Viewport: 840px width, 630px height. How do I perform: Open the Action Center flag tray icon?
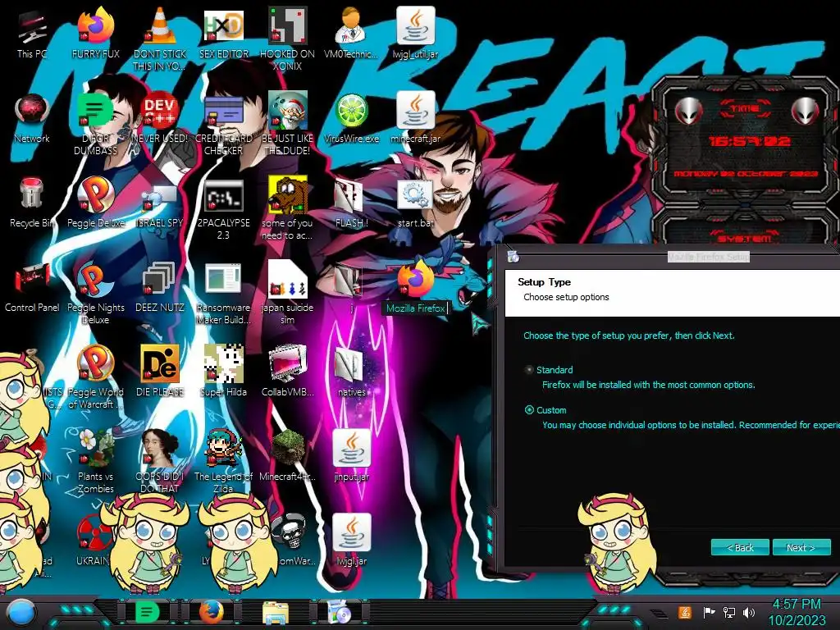coord(709,612)
